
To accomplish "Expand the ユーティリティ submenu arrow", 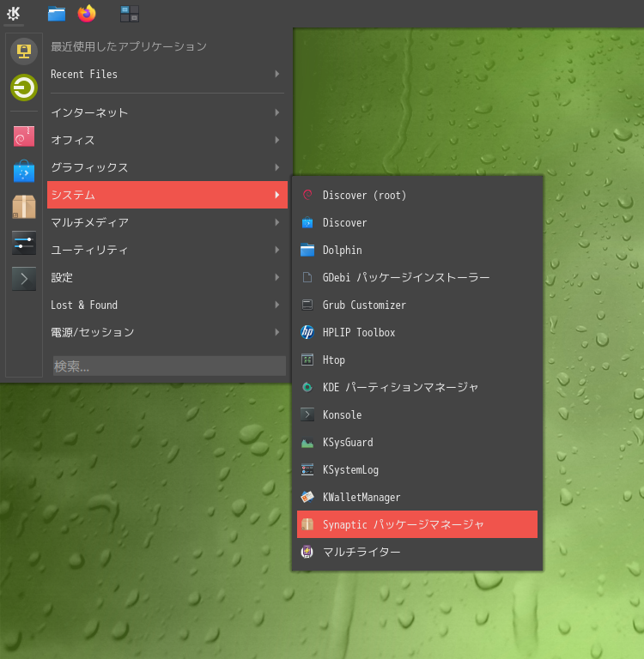I will point(276,250).
